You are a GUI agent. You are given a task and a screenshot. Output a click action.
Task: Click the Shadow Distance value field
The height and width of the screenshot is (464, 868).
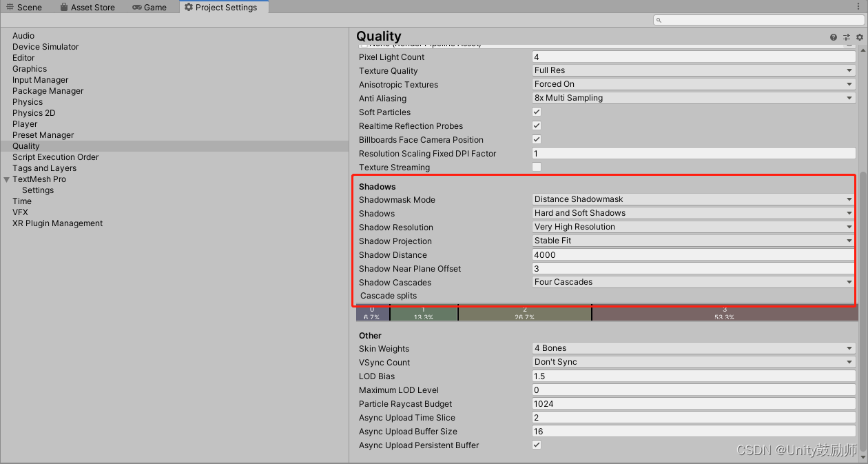pos(694,254)
